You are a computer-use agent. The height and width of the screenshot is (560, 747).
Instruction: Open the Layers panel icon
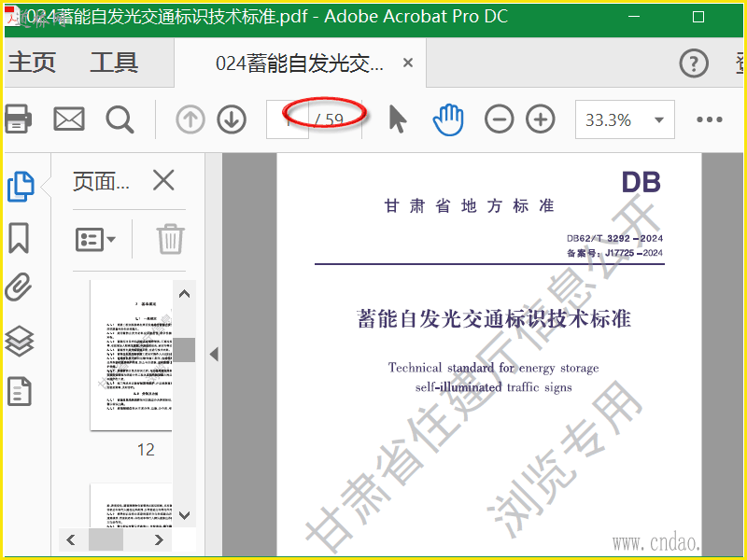[19, 341]
